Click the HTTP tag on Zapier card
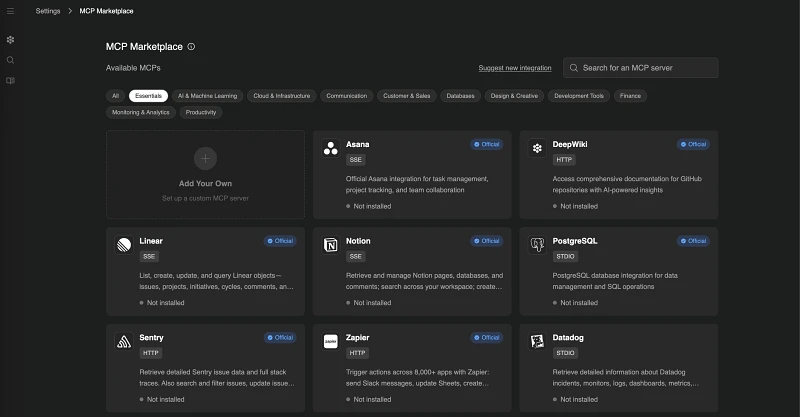 (358, 353)
